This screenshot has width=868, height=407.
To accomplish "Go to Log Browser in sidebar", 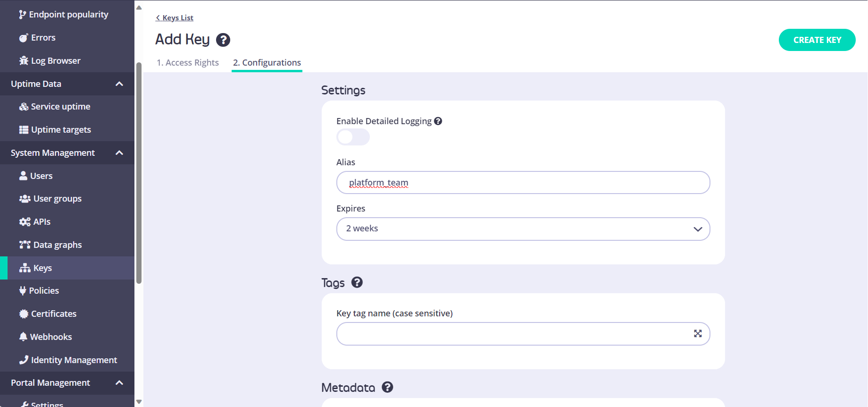I will 55,61.
